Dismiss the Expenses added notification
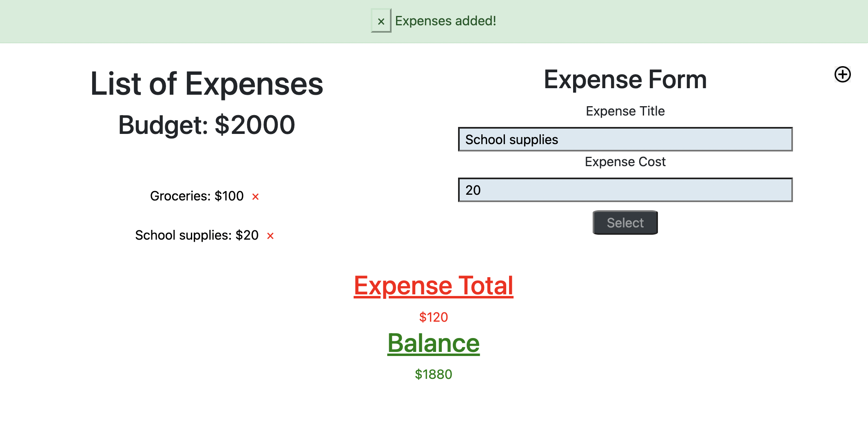Image resolution: width=868 pixels, height=445 pixels. click(381, 21)
